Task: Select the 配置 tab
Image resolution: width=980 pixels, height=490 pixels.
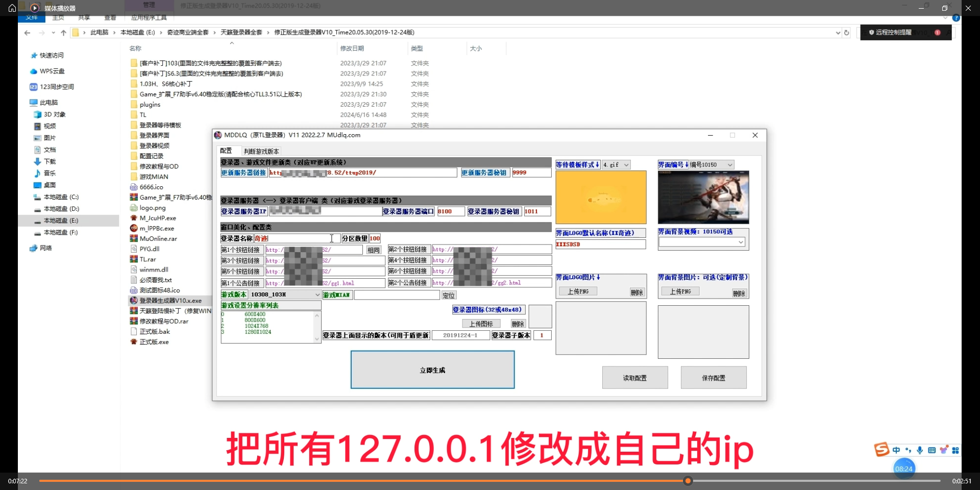Action: point(226,151)
